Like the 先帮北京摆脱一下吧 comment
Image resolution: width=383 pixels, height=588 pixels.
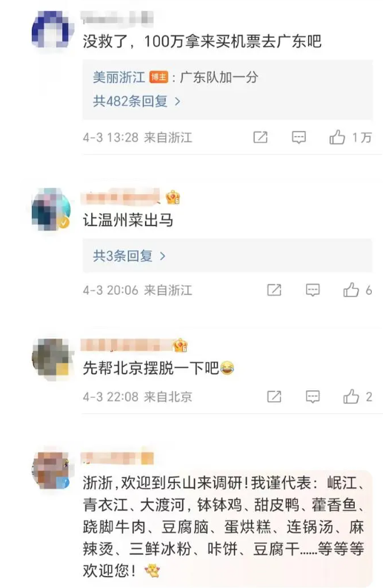351,396
